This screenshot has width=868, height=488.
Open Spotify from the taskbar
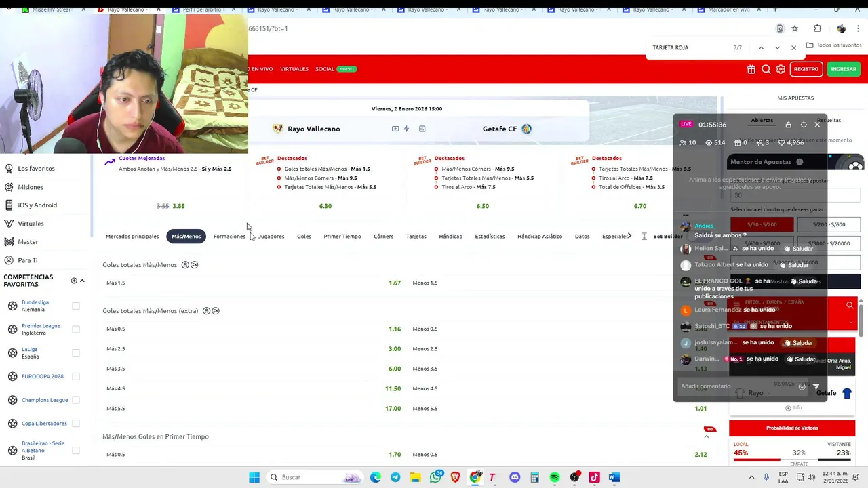[555, 477]
